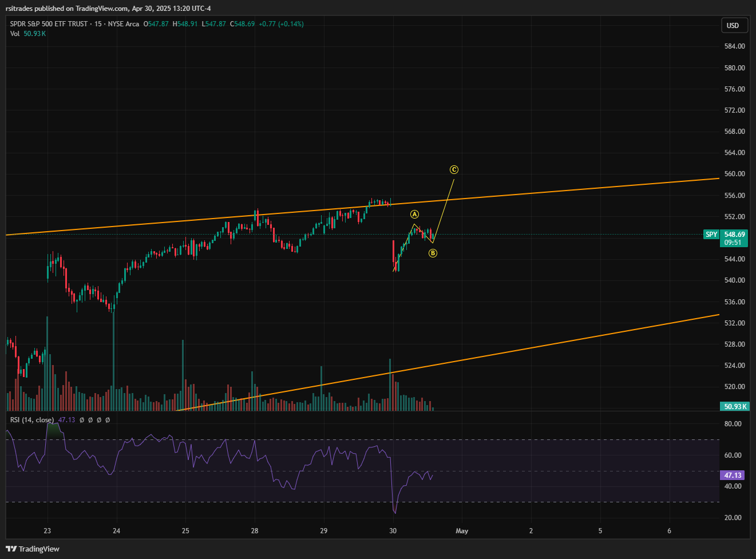Screen dimensions: 756x559
Task: Click the 20.00 RSI axis label
Action: pyautogui.click(x=733, y=518)
